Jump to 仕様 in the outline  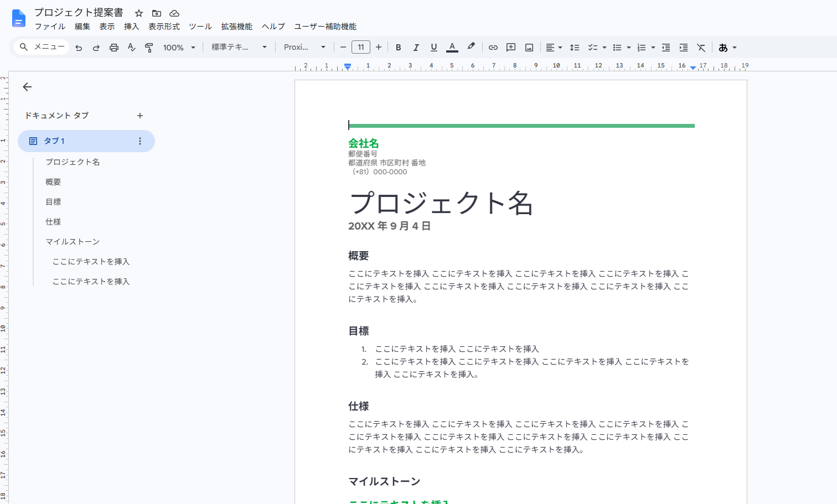(53, 222)
